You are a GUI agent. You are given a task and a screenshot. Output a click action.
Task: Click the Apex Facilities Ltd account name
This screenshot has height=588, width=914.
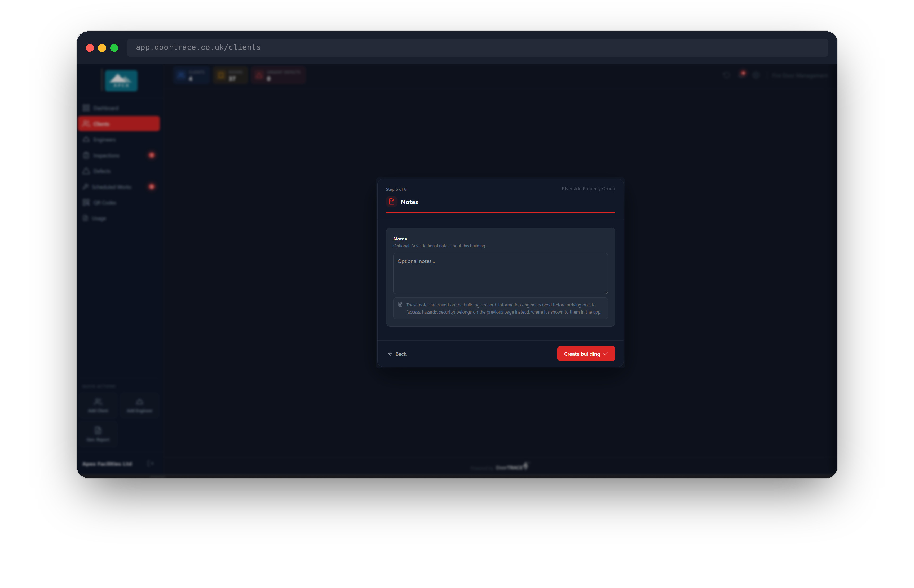click(107, 464)
